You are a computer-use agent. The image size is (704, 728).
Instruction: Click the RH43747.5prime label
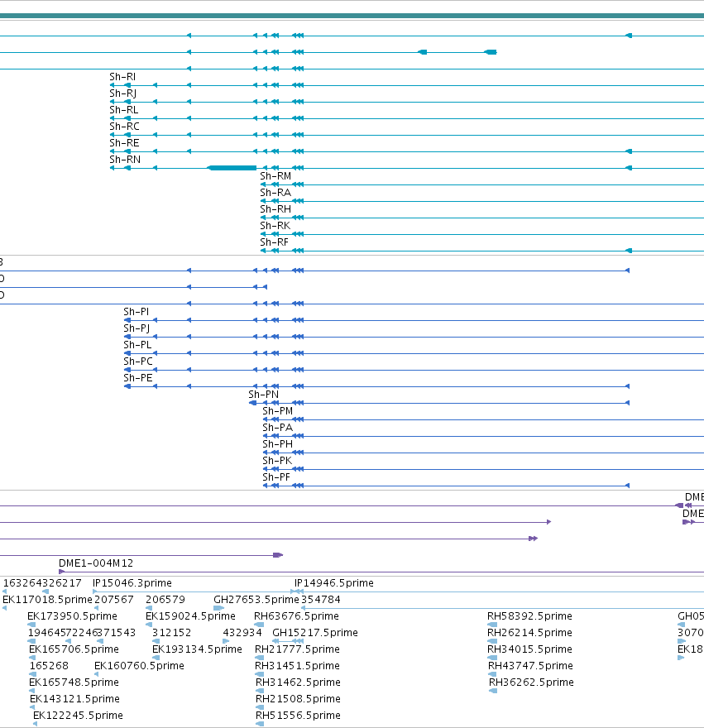pyautogui.click(x=530, y=666)
